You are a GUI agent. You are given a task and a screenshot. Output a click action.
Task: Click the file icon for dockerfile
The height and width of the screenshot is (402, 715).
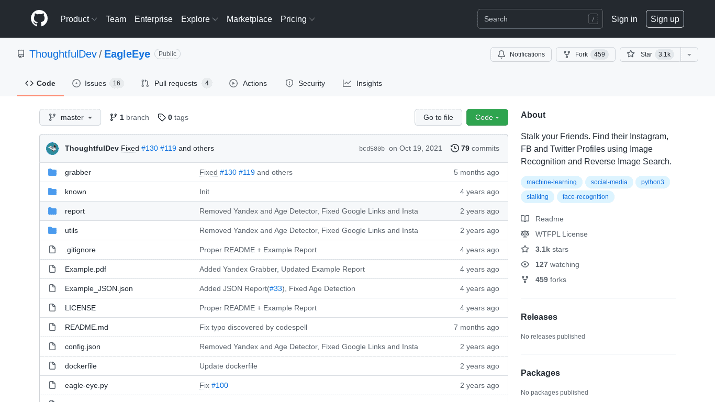coord(52,366)
